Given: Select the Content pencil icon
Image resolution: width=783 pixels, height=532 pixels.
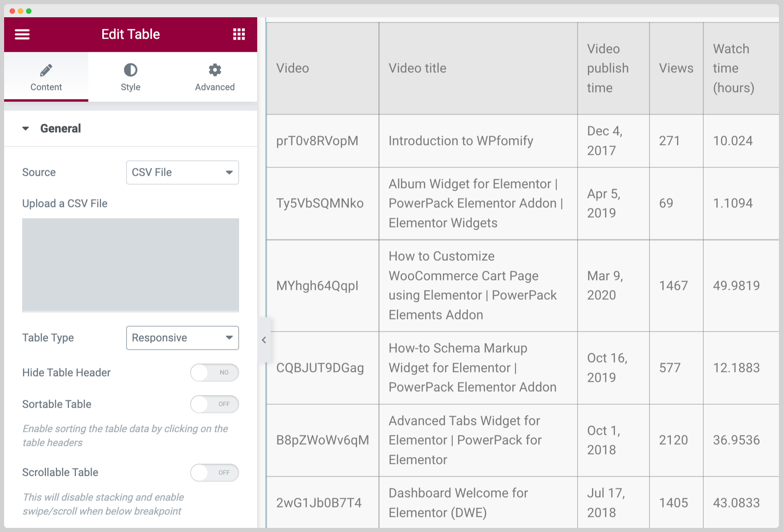Looking at the screenshot, I should [46, 70].
